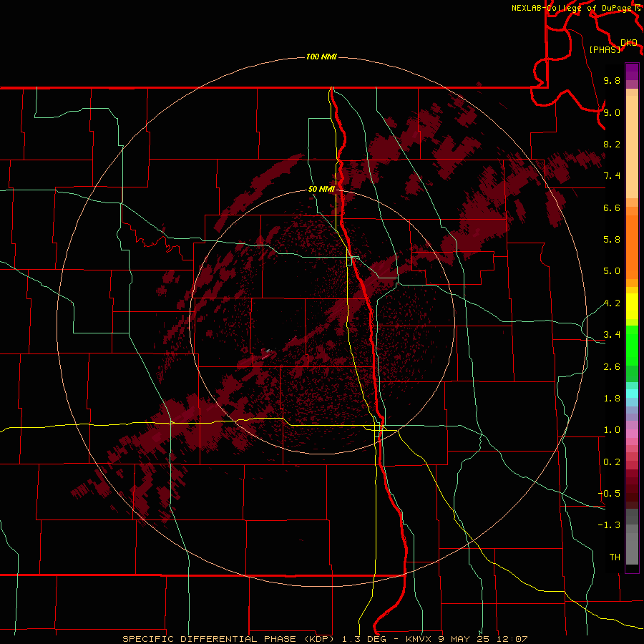Select the bright green band of the color bar

tap(632, 346)
